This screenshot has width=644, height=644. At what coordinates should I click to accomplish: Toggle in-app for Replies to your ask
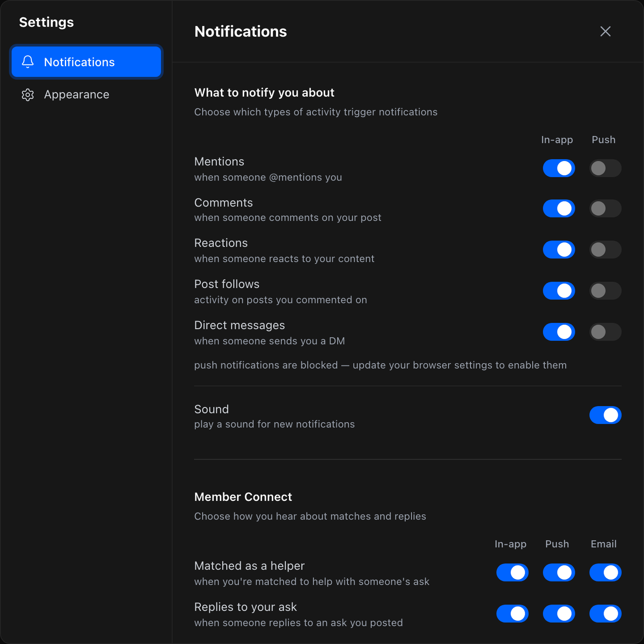pyautogui.click(x=512, y=614)
